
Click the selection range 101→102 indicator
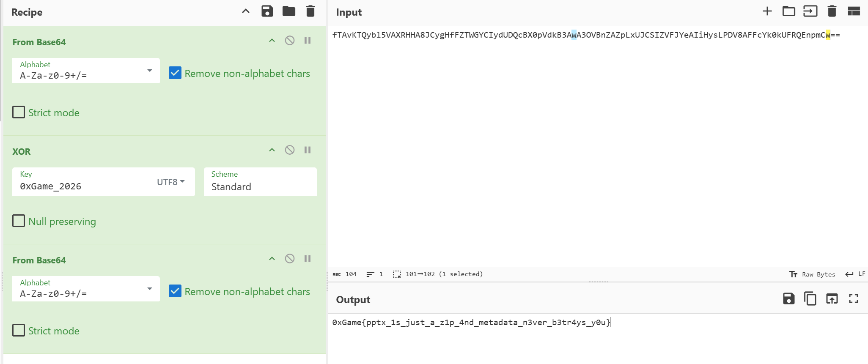pyautogui.click(x=438, y=274)
